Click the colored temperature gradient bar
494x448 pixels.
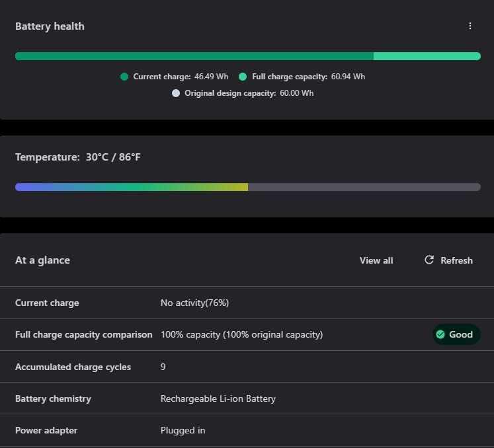132,187
